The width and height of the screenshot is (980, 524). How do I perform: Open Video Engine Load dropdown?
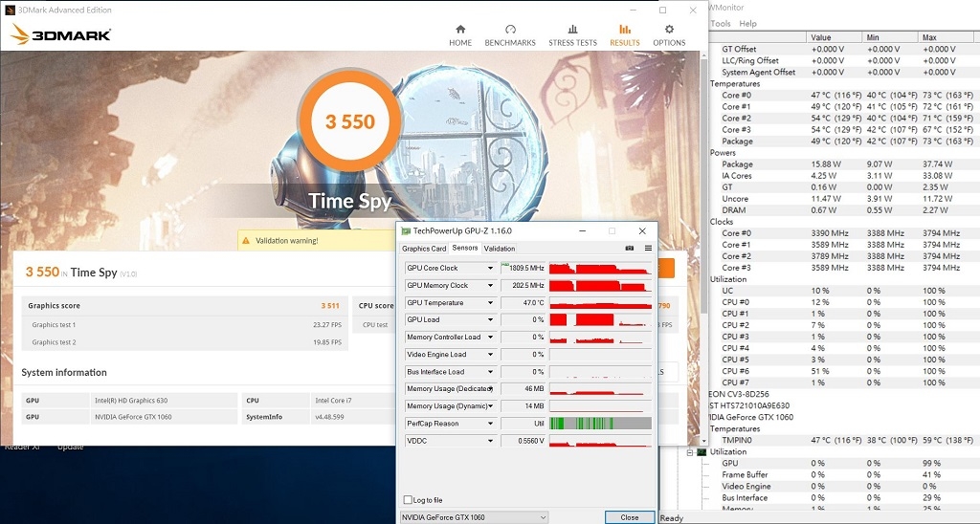(x=491, y=355)
